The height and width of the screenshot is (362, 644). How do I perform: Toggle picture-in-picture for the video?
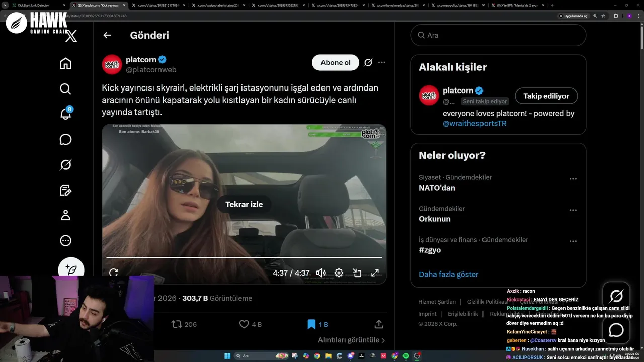357,273
